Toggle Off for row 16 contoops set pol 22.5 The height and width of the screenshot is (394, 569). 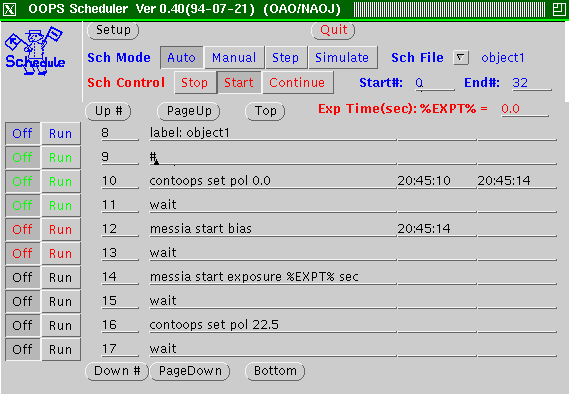pyautogui.click(x=22, y=325)
